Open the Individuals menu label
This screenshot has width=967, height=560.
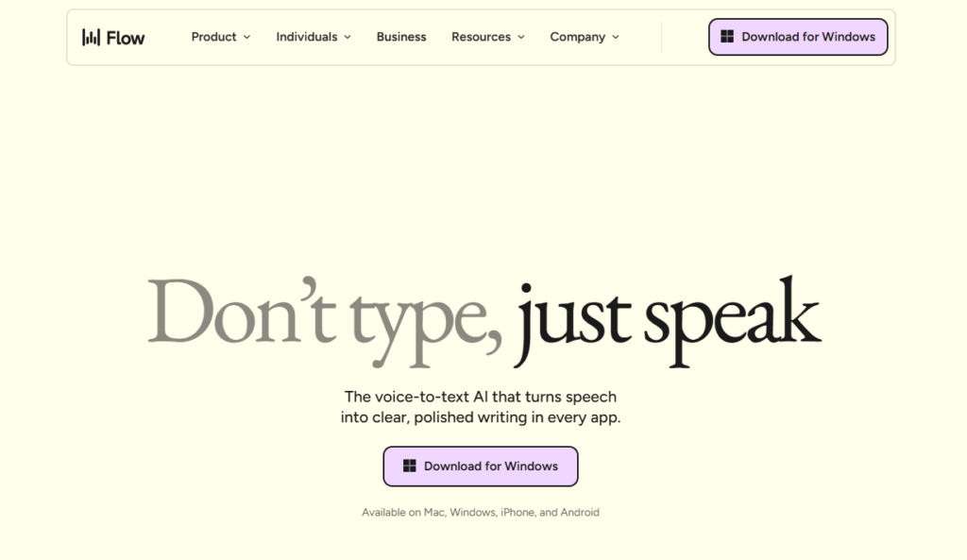[307, 37]
